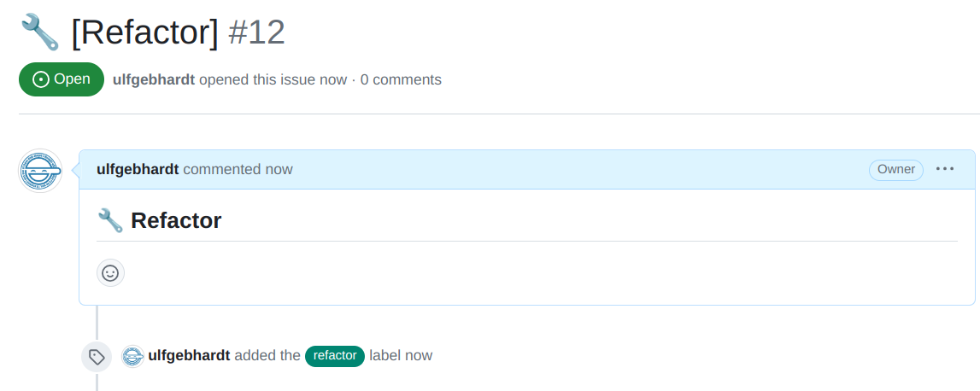Screen dimensions: 980x391
Task: Click the issue number #12
Action: pyautogui.click(x=256, y=32)
